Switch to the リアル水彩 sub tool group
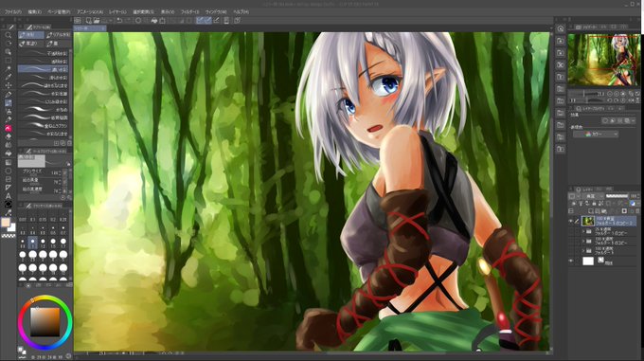 58,35
